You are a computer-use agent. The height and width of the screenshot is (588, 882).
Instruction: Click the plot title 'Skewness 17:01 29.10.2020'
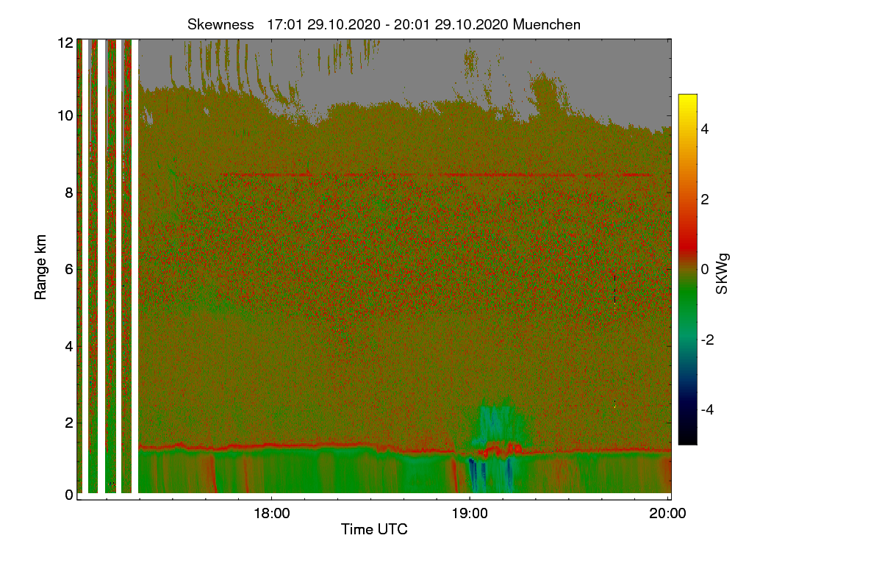384,24
